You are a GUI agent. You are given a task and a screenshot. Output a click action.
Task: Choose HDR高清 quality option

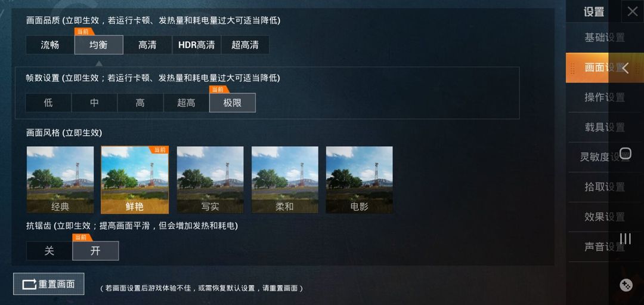click(x=196, y=45)
